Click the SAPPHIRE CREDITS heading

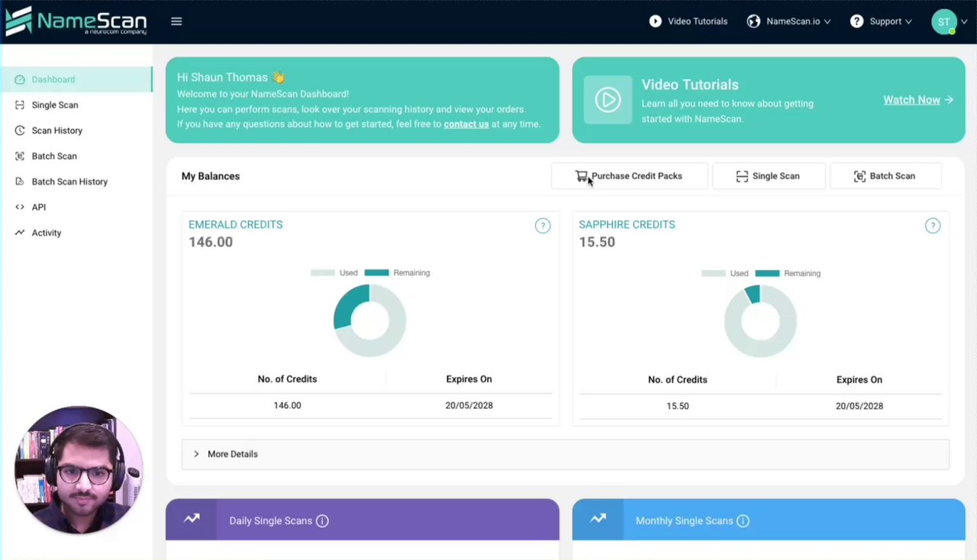tap(627, 224)
